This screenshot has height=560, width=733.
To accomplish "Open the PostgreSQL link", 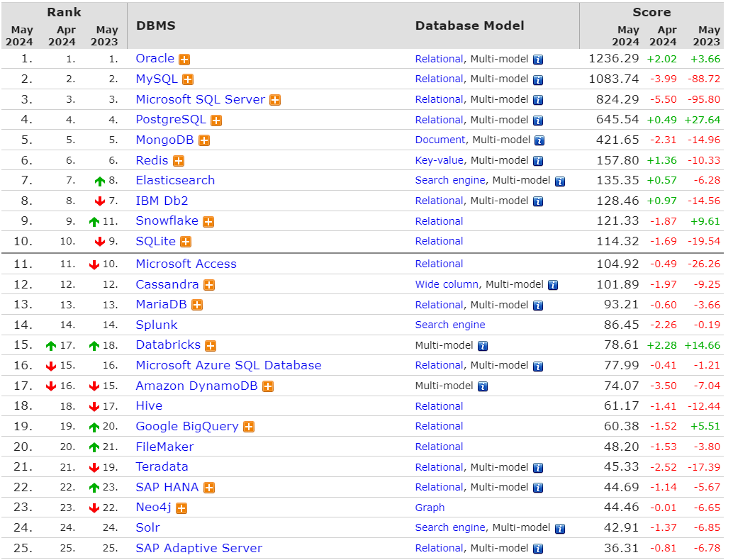I will tap(171, 120).
